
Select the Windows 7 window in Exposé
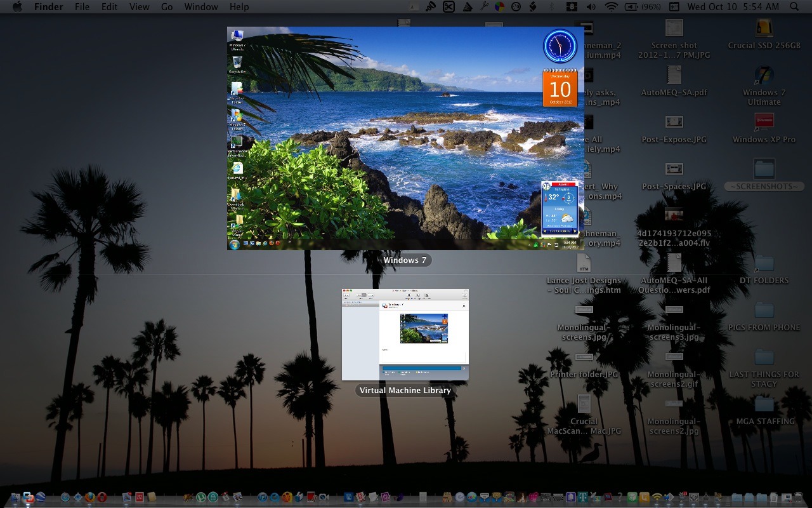(405, 138)
